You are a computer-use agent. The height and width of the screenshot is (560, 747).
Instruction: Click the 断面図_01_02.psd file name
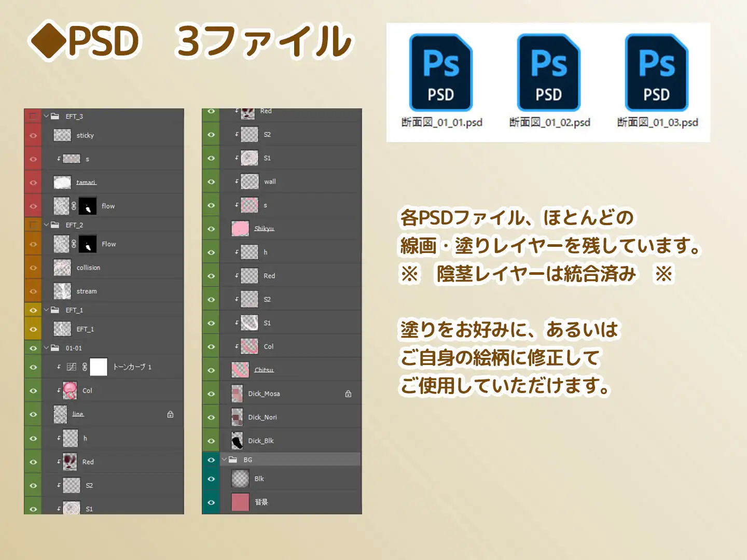click(x=550, y=122)
